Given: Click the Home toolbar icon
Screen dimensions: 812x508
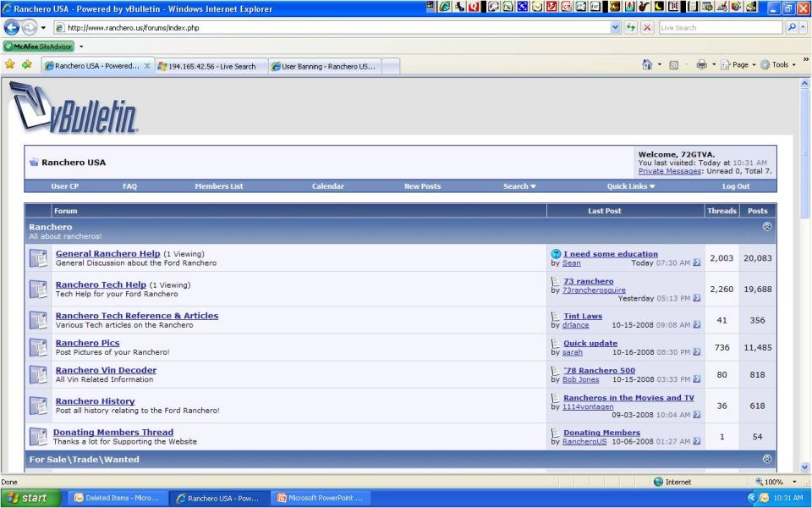Looking at the screenshot, I should pyautogui.click(x=647, y=64).
